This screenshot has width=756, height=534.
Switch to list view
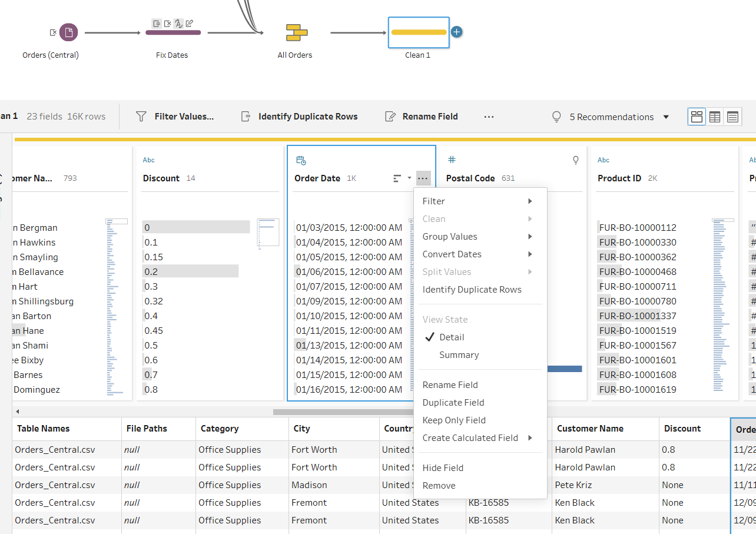[x=732, y=117]
